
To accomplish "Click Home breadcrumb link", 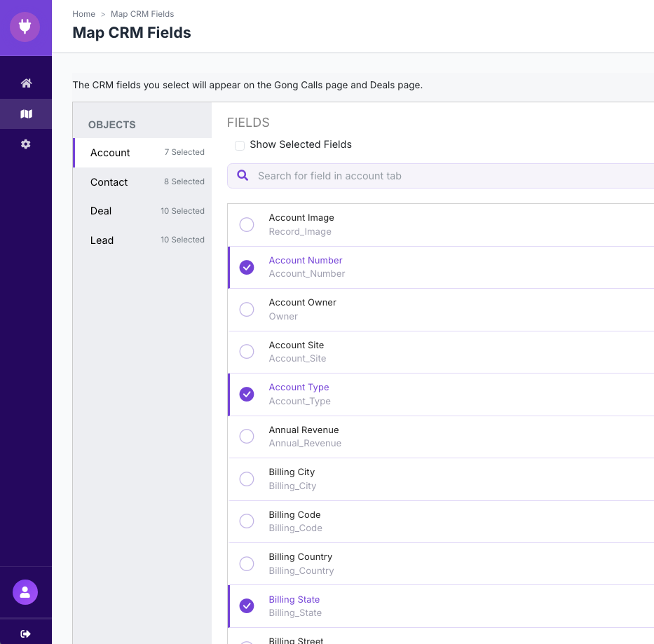I will coord(83,14).
